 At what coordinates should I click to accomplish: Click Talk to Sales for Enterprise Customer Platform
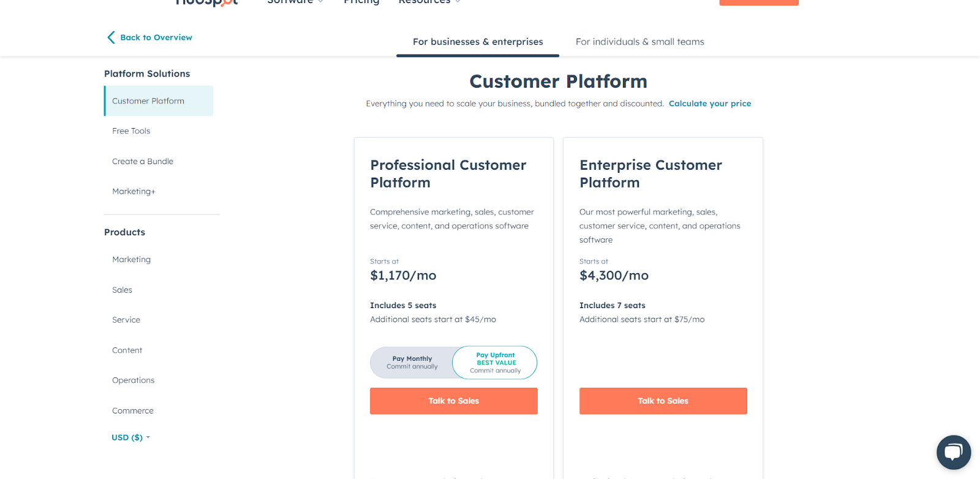click(662, 401)
